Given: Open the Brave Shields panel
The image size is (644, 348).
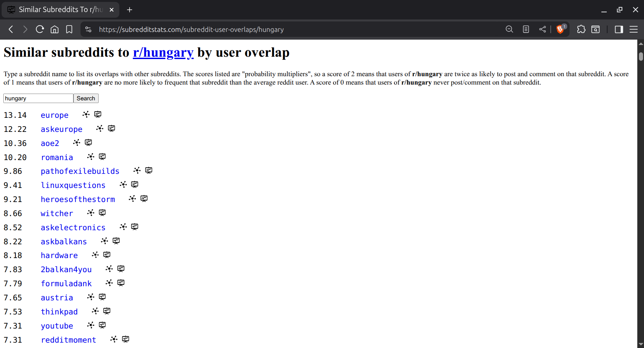Looking at the screenshot, I should point(560,30).
